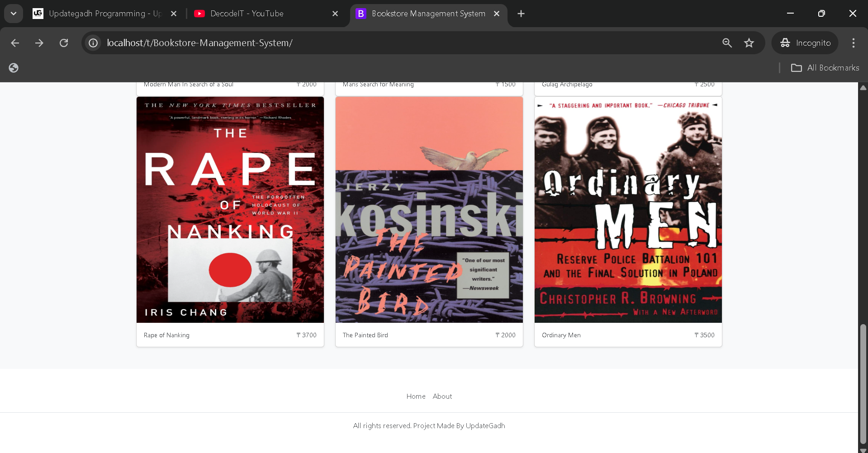
Task: Click the browser forward arrow
Action: (39, 43)
